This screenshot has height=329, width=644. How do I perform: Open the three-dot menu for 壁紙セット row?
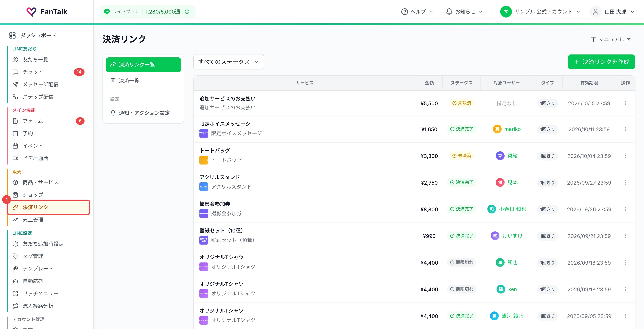click(625, 236)
